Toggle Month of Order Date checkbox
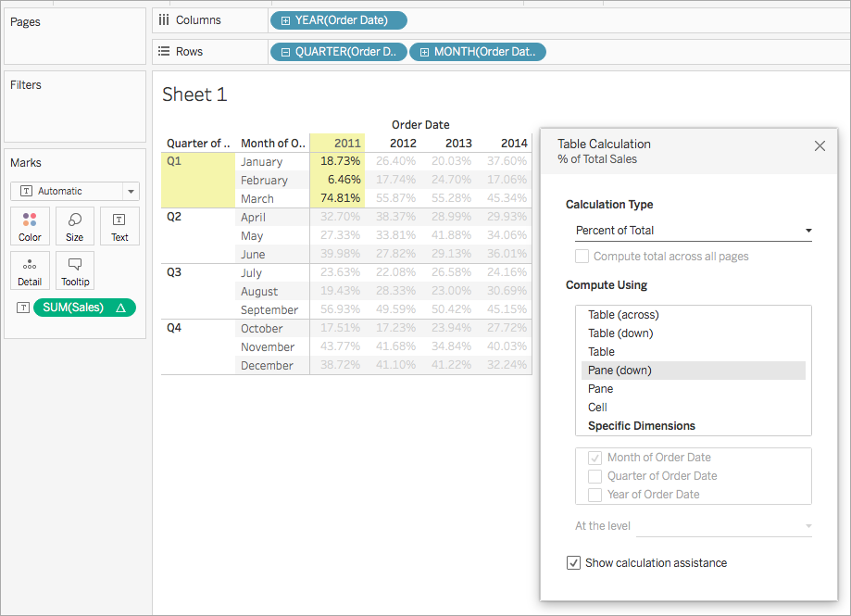 coord(594,459)
